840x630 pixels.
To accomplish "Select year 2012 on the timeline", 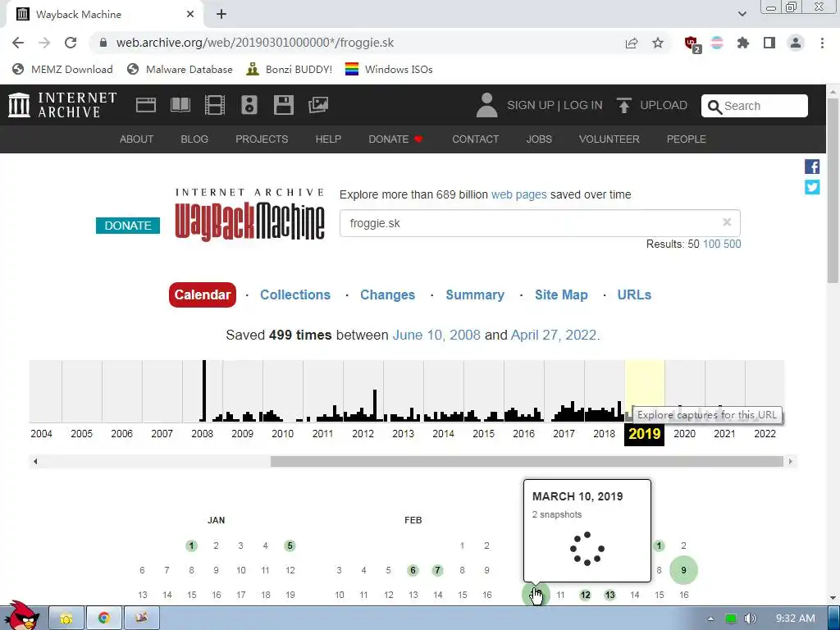I will coord(363,433).
